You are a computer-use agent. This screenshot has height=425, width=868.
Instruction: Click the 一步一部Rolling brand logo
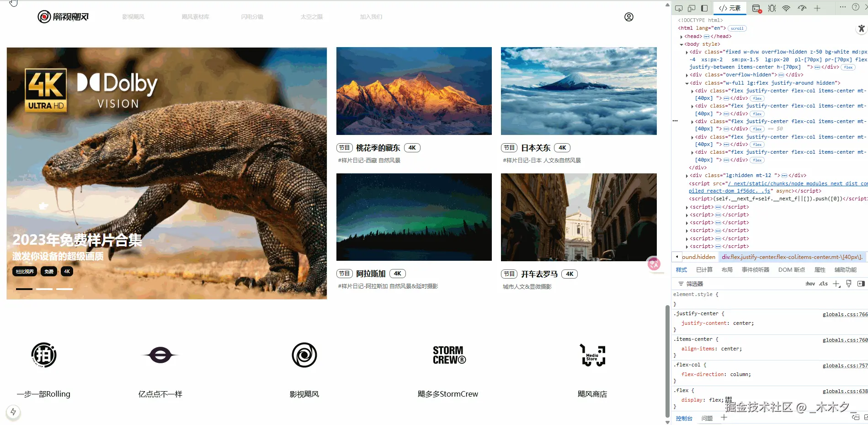click(x=44, y=355)
